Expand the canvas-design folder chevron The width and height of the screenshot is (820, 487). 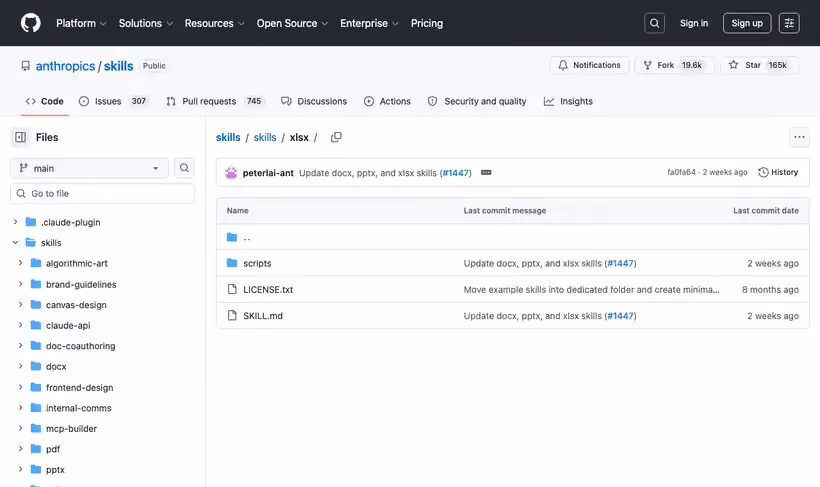click(20, 304)
